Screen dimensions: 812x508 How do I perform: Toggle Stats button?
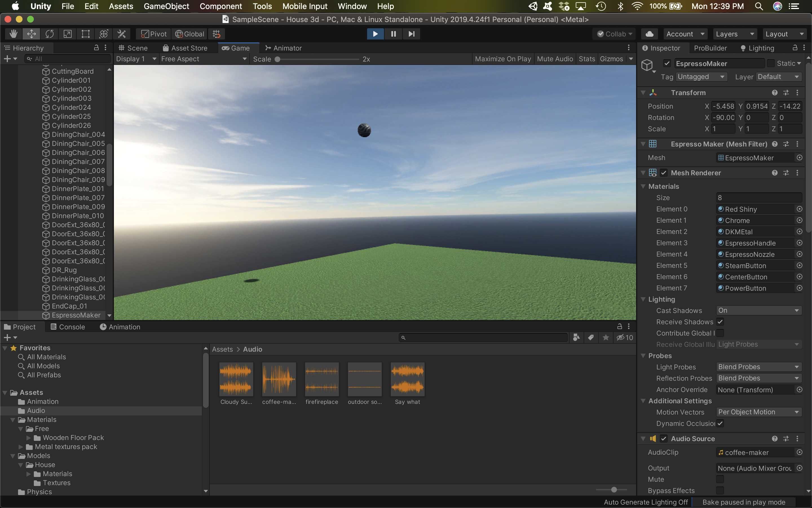[587, 59]
